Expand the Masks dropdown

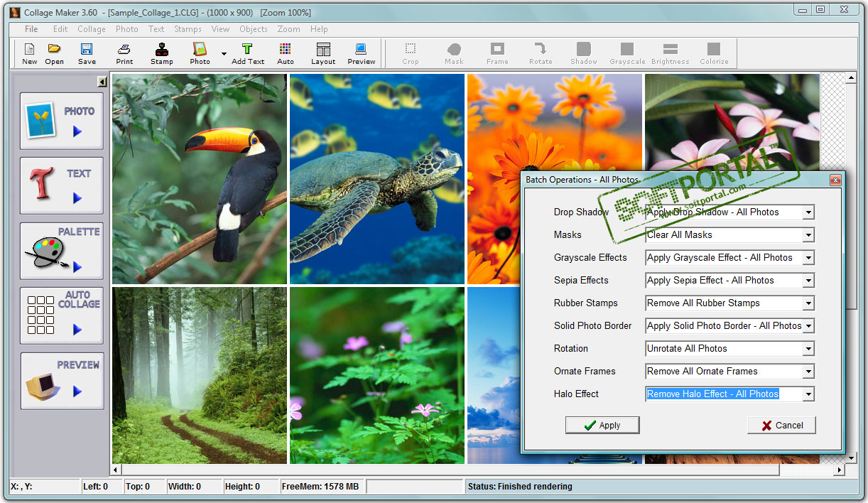coord(808,235)
